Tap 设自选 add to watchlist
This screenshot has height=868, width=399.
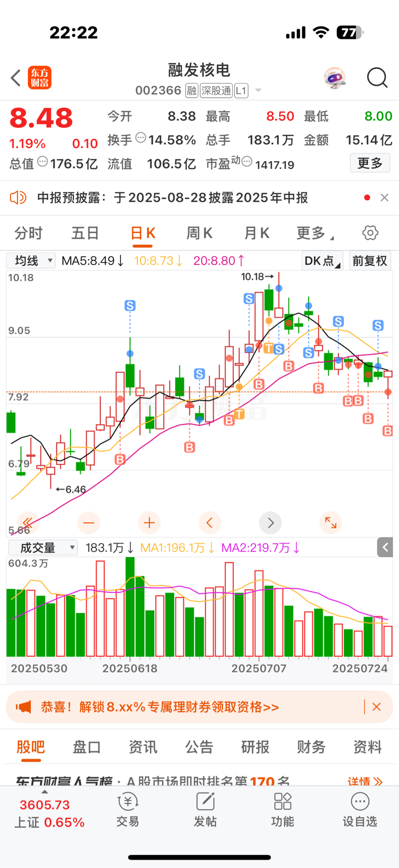(360, 811)
